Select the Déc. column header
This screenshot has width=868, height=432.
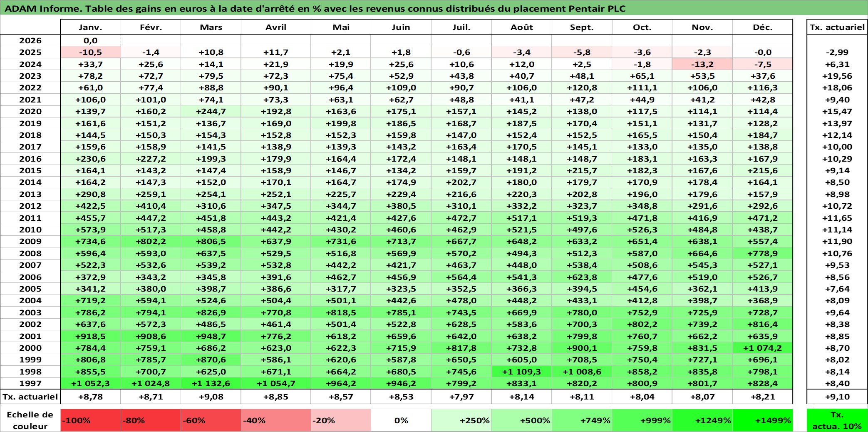pyautogui.click(x=763, y=27)
